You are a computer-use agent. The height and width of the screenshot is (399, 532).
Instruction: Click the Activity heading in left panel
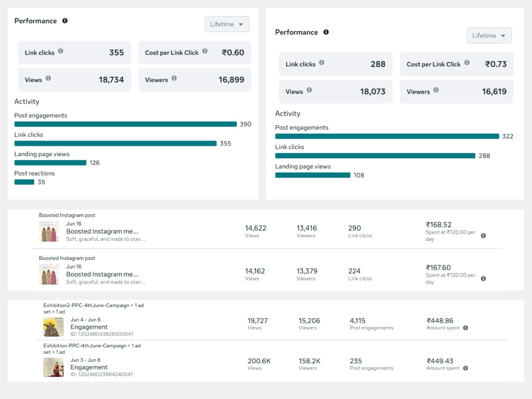click(x=27, y=101)
